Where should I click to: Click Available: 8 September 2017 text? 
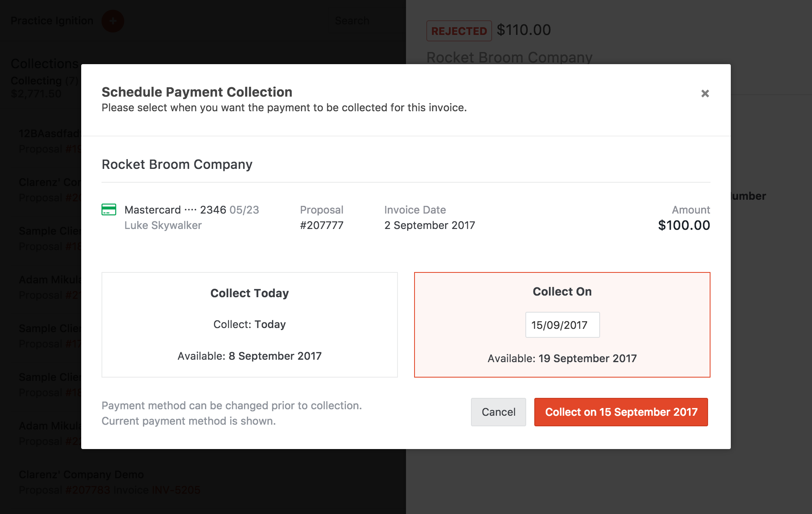(x=249, y=356)
